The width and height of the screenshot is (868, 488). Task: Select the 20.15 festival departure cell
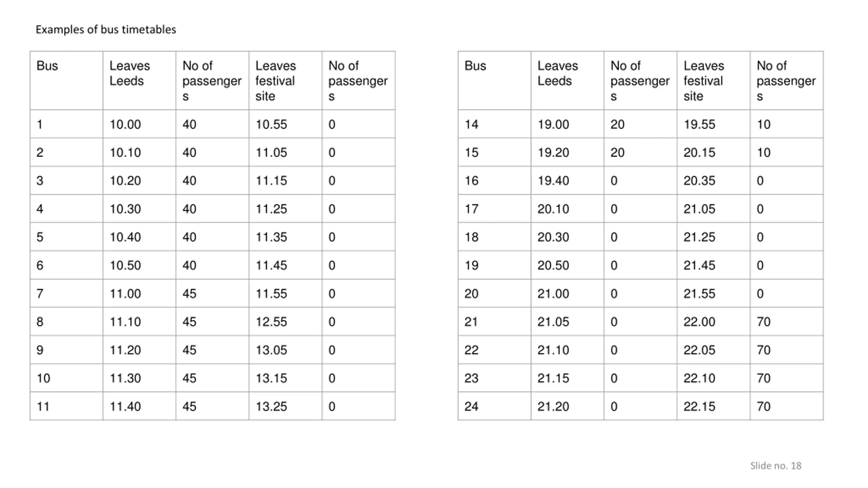[x=713, y=152]
